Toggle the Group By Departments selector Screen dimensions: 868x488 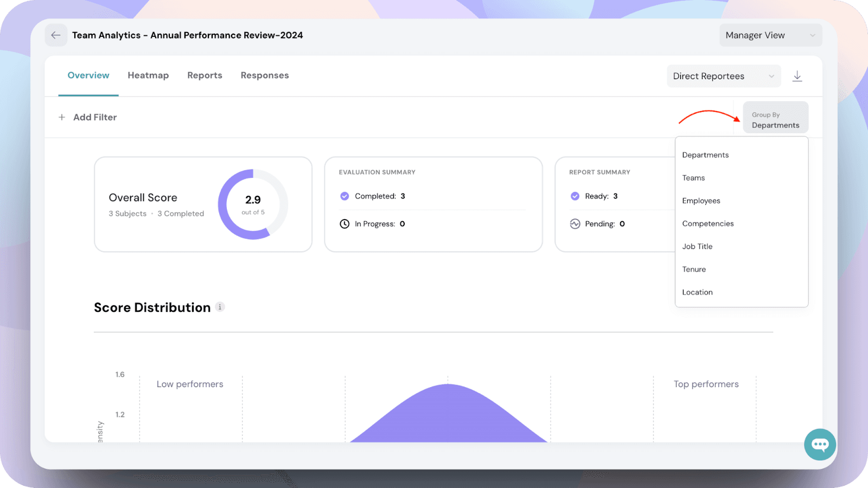click(775, 120)
